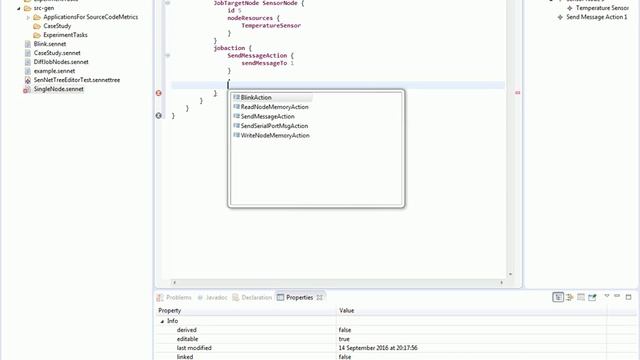The width and height of the screenshot is (640, 360).
Task: Click the BlinkAction proposal icon
Action: [236, 97]
